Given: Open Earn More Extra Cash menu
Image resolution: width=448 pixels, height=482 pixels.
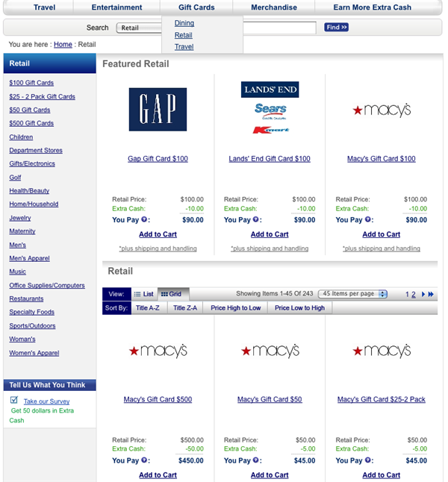Looking at the screenshot, I should click(x=373, y=7).
